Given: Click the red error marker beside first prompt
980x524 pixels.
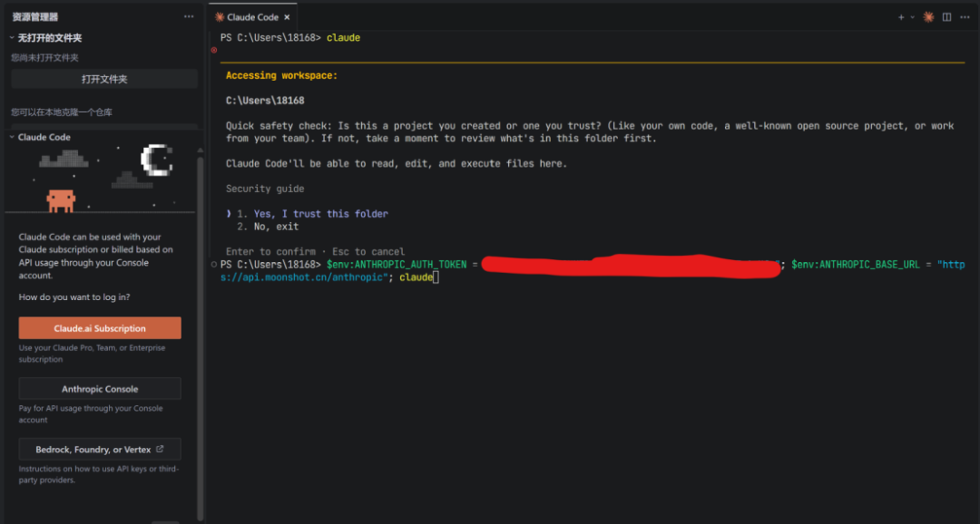Looking at the screenshot, I should tap(214, 50).
